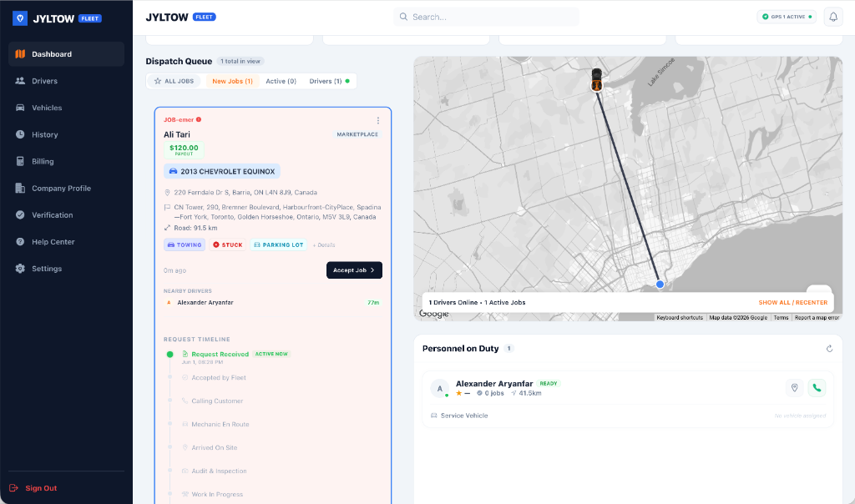Image resolution: width=855 pixels, height=504 pixels.
Task: Click the STUCK tag
Action: [x=228, y=244]
